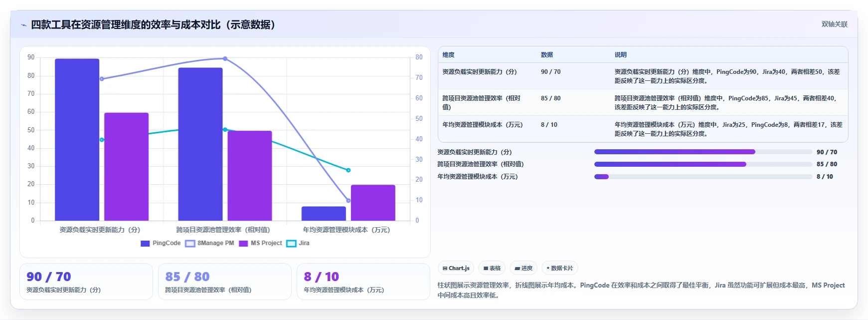
Task: Click MS Project bar in 年均资源管理模块成本 group
Action: coord(373,203)
